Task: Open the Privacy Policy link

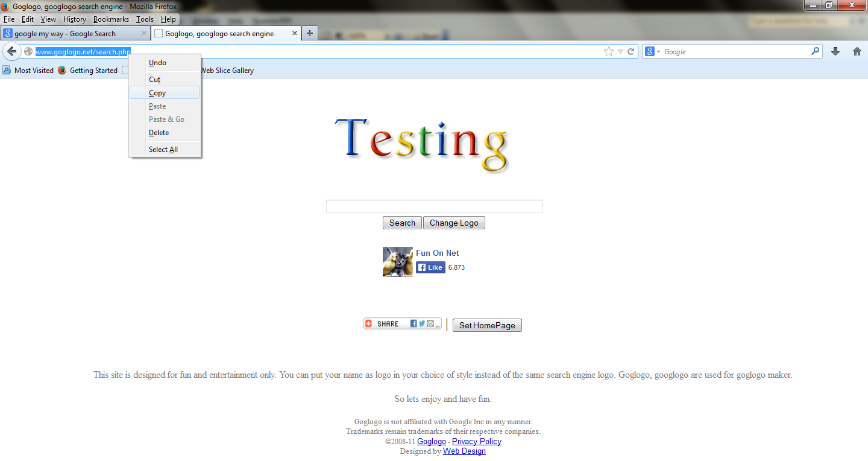Action: click(x=477, y=441)
